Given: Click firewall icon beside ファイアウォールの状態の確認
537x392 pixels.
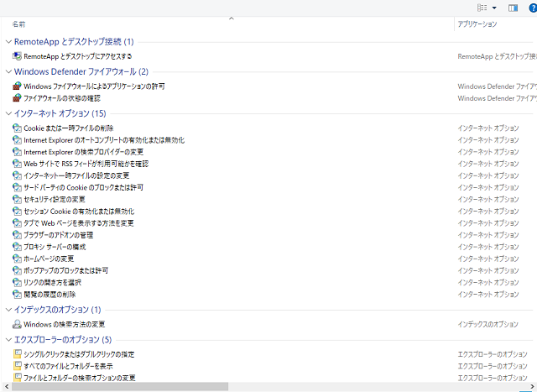Looking at the screenshot, I should click(x=17, y=98).
